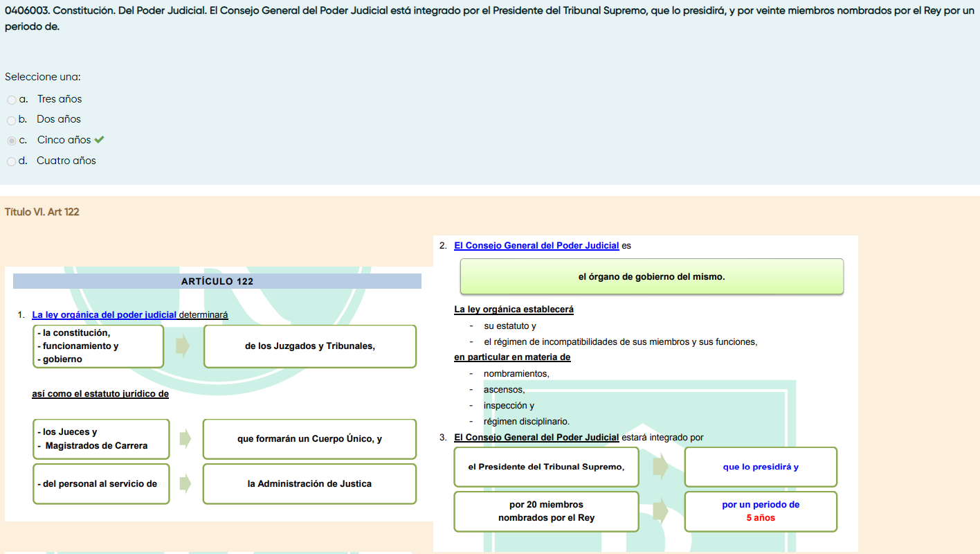The image size is (980, 554).
Task: Select radio option d. Cuatro años
Action: pyautogui.click(x=12, y=161)
